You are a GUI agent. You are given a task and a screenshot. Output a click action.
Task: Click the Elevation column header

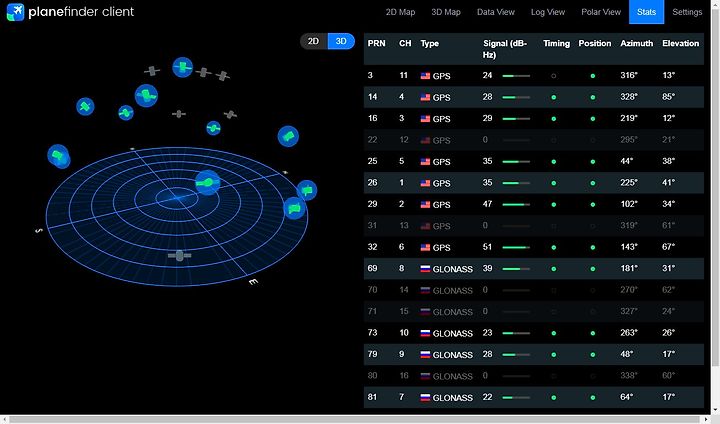pos(681,43)
